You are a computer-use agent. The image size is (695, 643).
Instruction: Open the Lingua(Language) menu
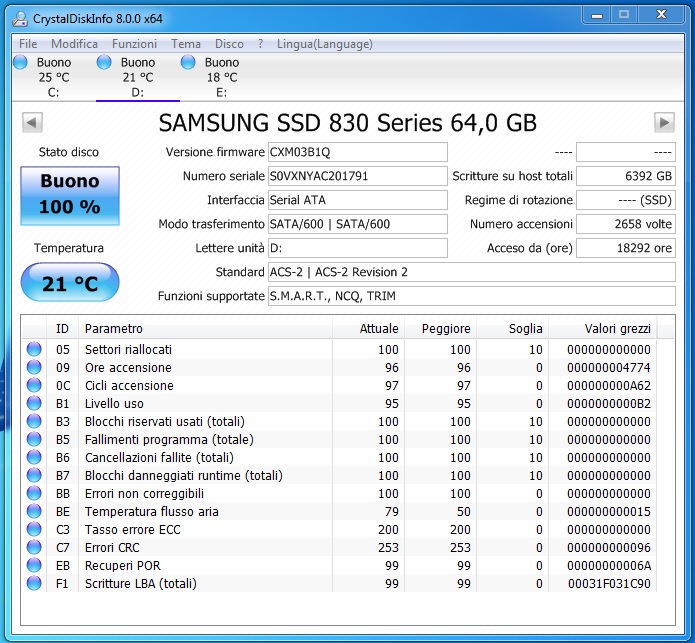click(324, 44)
